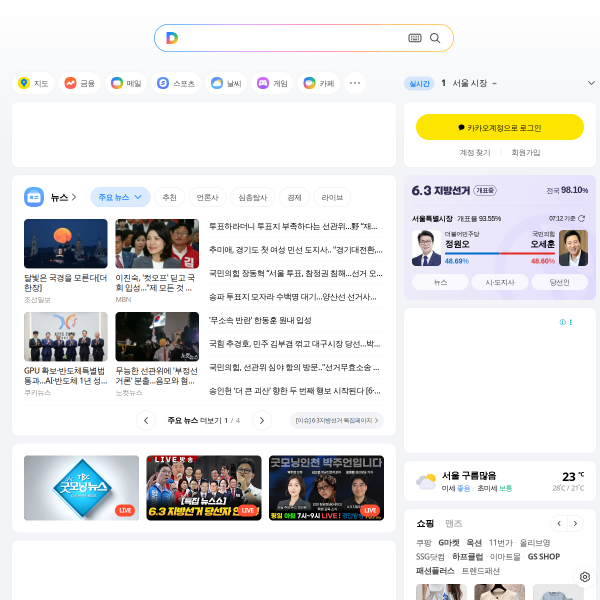Viewport: 600px width, 600px height.
Task: Expand the 실시간 trending list chevron
Action: point(591,83)
